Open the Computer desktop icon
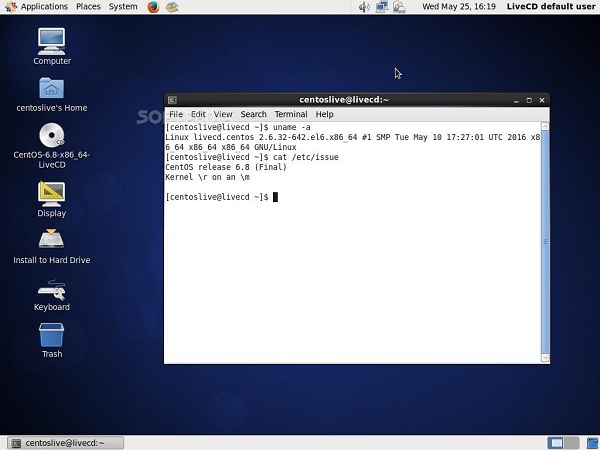 coord(52,41)
